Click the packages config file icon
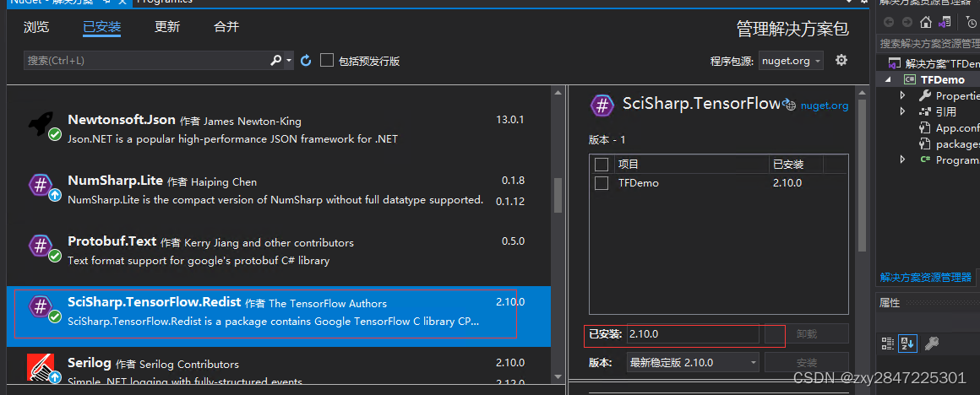The image size is (980, 395). (925, 144)
